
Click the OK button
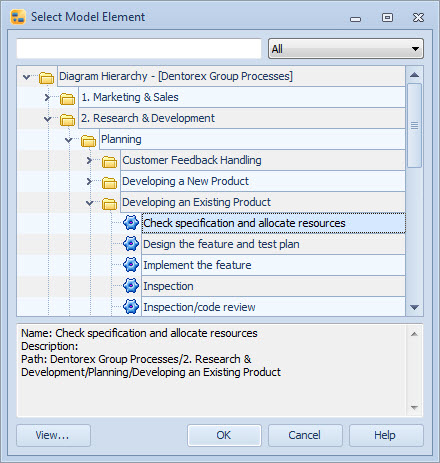point(224,435)
